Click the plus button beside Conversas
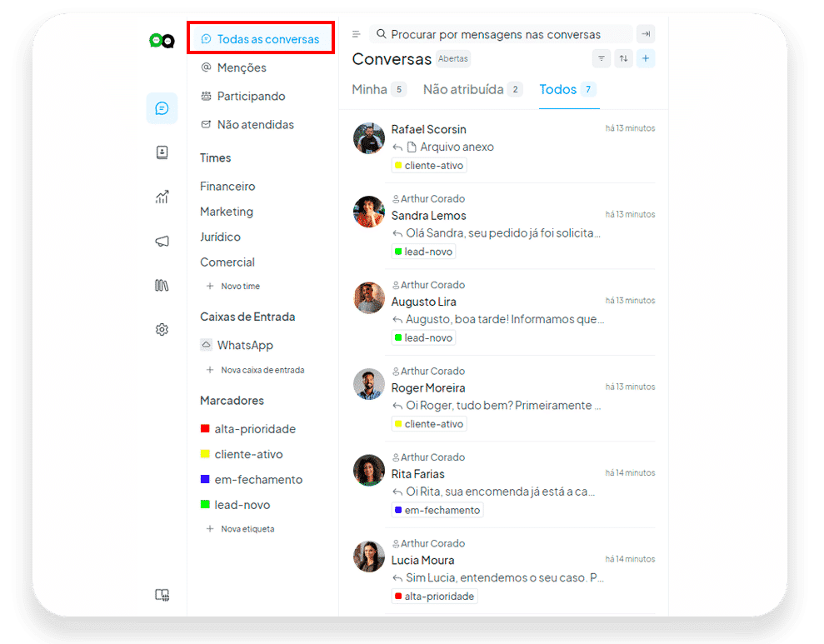This screenshot has width=824, height=644. (x=646, y=58)
